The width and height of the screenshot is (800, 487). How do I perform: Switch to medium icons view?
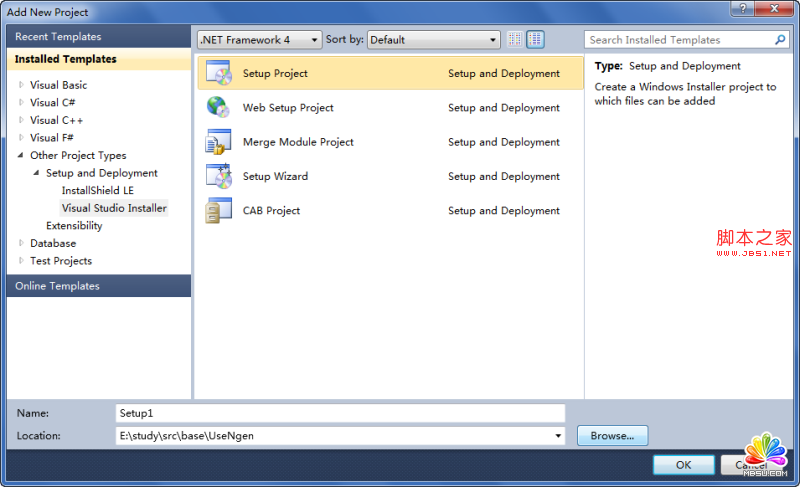pyautogui.click(x=536, y=40)
